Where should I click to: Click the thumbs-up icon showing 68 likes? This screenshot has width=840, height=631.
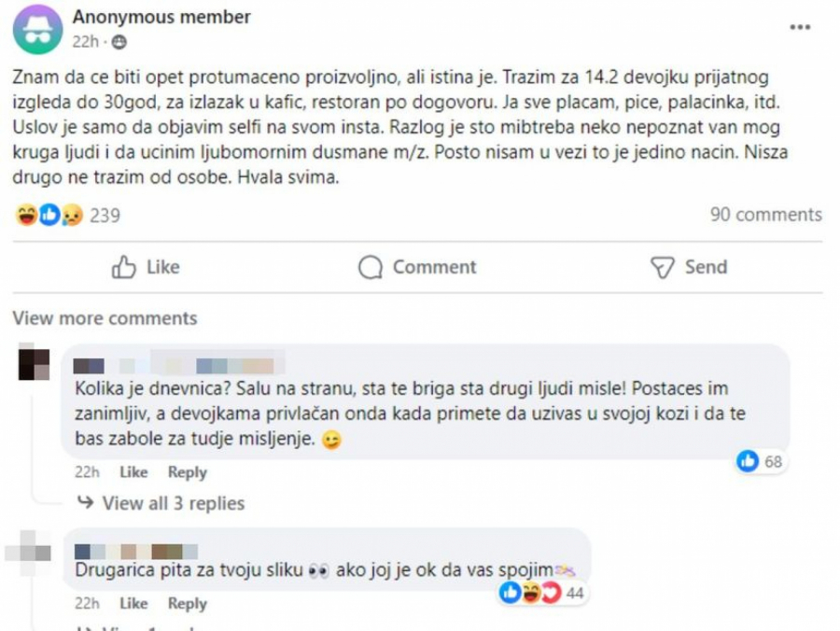pyautogui.click(x=748, y=458)
